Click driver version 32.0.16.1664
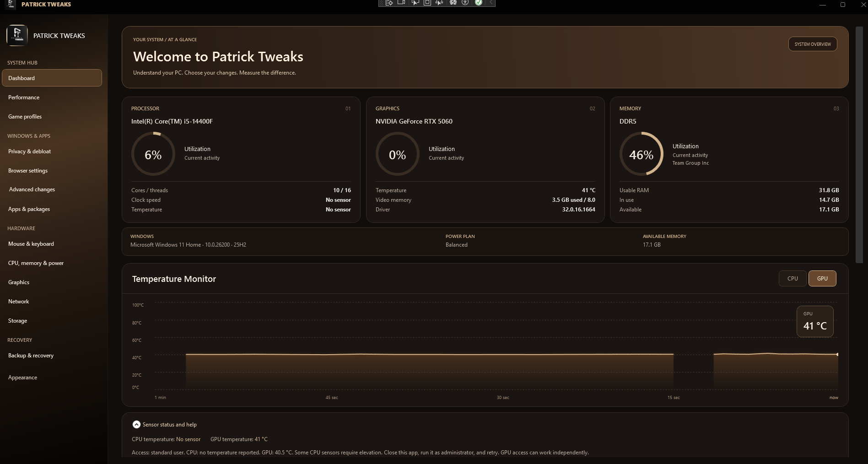 click(x=578, y=210)
